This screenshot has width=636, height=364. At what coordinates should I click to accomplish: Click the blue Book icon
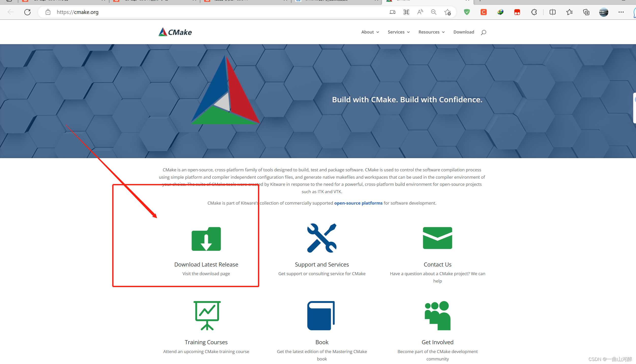321,315
